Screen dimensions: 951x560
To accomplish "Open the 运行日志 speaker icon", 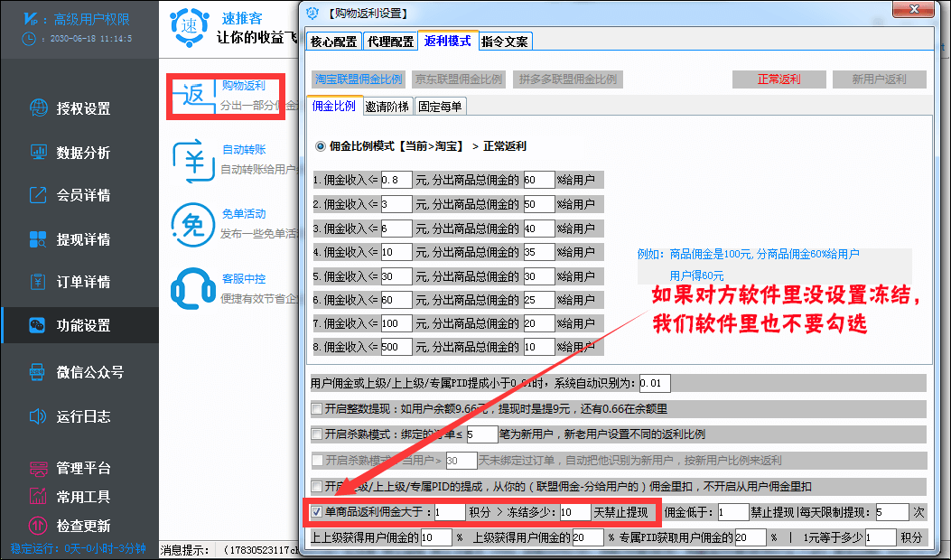I will (38, 416).
